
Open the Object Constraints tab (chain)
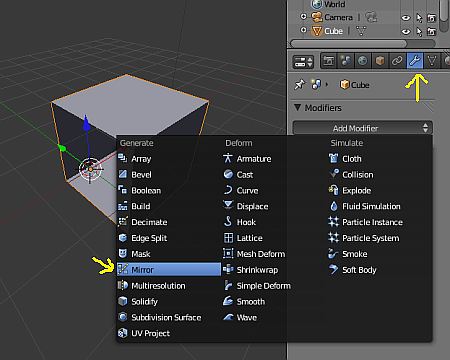coord(397,61)
